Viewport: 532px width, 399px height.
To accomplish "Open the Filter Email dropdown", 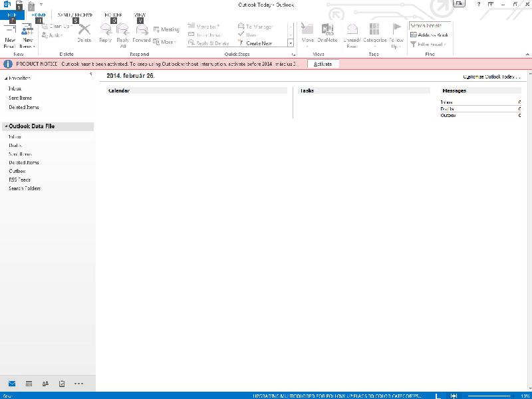I will (428, 45).
